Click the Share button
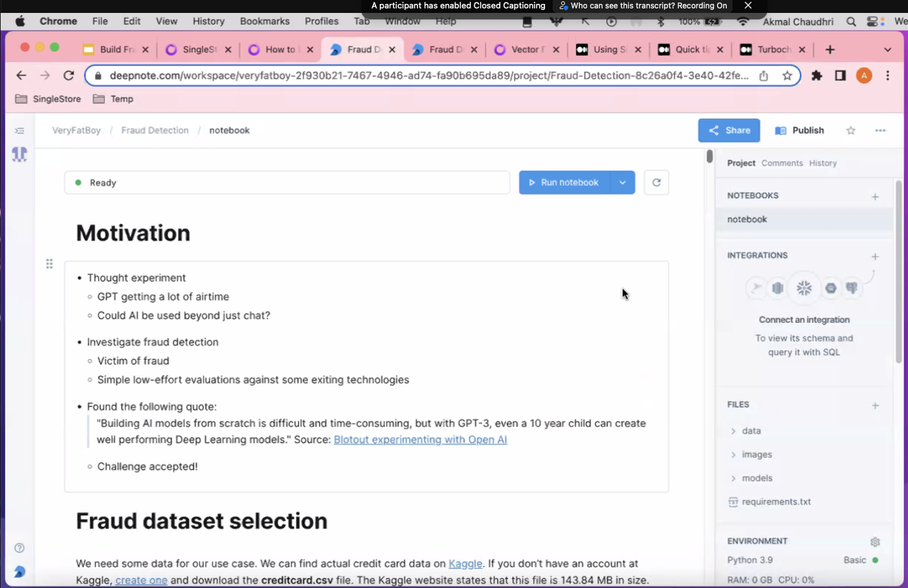The height and width of the screenshot is (588, 908). click(x=729, y=130)
